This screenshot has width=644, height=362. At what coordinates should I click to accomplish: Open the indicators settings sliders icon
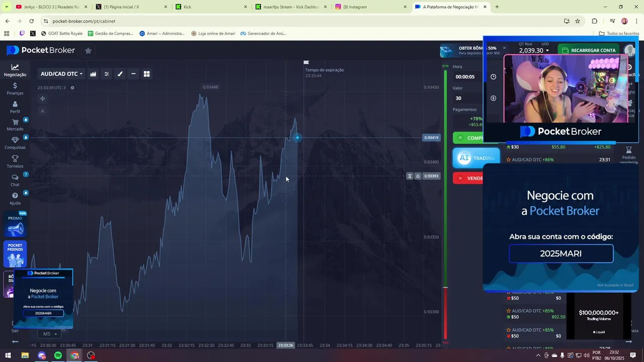[x=107, y=74]
